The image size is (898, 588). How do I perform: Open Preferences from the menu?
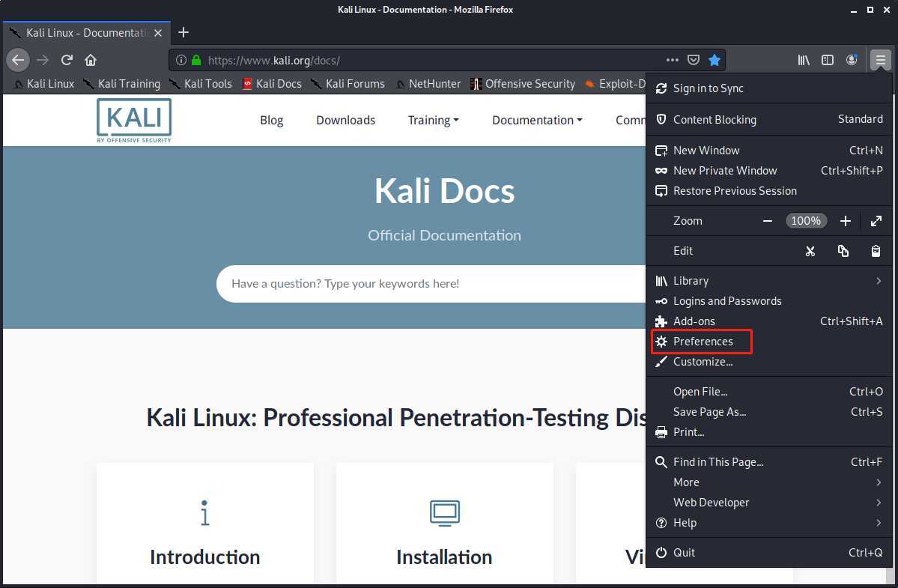pyautogui.click(x=768, y=342)
